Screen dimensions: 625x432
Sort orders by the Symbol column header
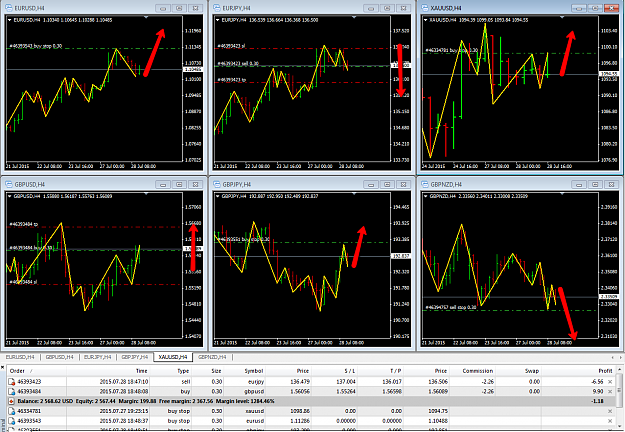tap(244, 371)
